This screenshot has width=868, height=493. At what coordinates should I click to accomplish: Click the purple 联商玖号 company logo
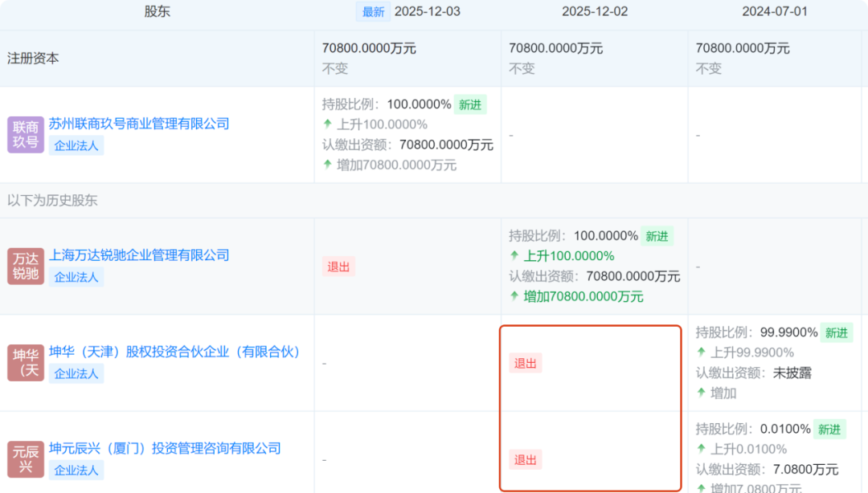pyautogui.click(x=25, y=134)
